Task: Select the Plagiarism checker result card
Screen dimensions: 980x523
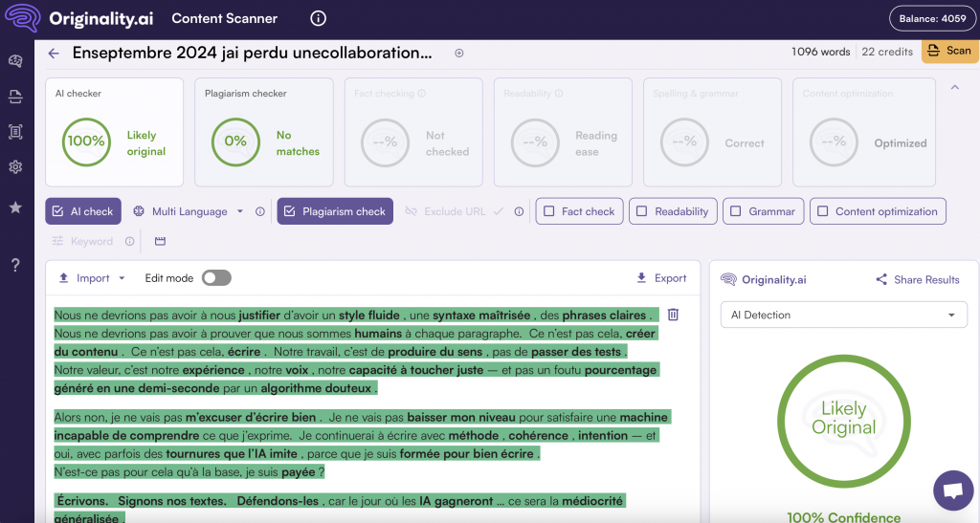Action: coord(264,132)
